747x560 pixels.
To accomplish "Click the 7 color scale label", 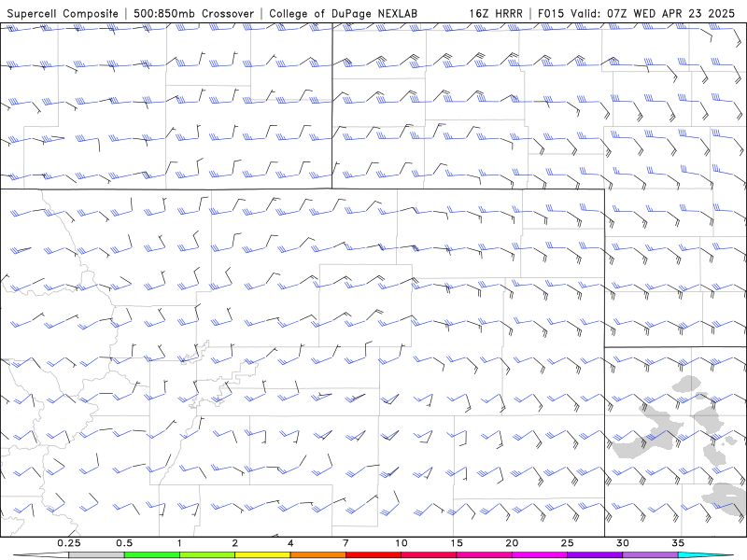I will click(x=345, y=543).
